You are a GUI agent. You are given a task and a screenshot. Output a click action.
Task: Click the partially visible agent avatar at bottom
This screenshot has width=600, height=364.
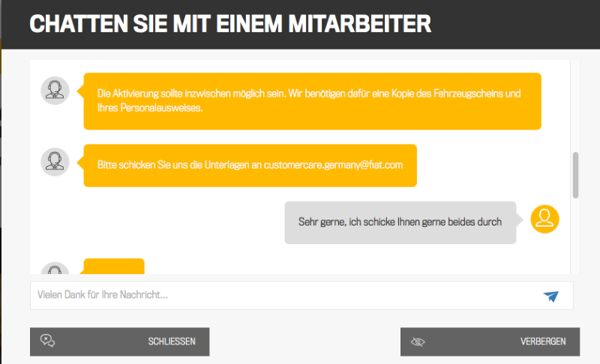pos(55,269)
